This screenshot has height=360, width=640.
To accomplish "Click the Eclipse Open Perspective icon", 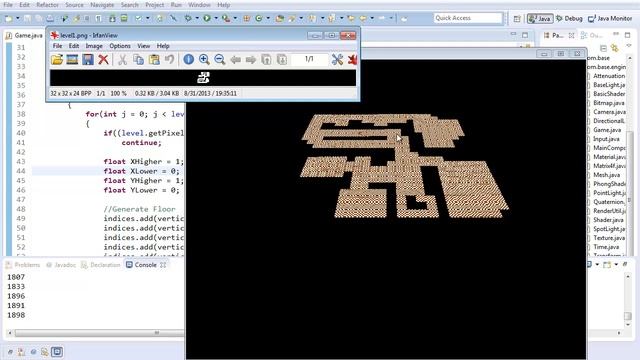I will pyautogui.click(x=517, y=18).
